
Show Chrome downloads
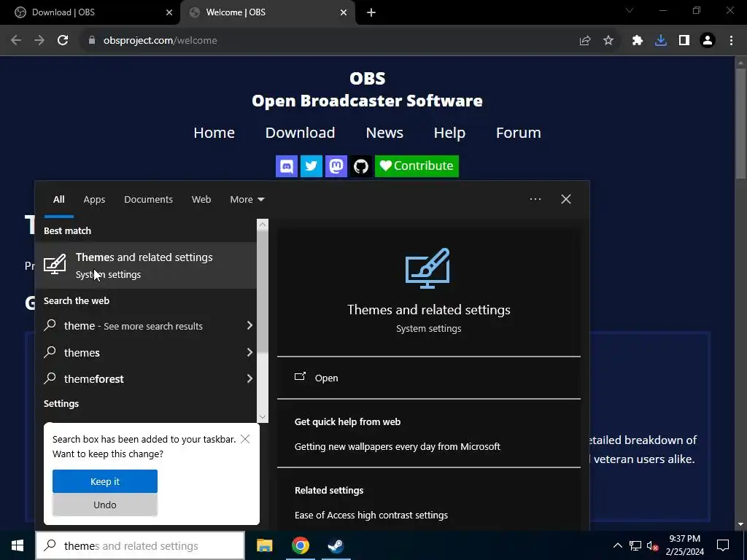coord(661,41)
